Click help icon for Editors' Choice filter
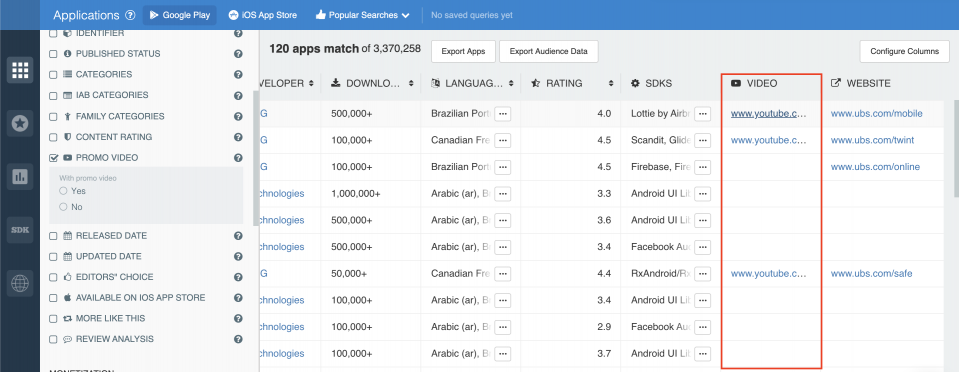This screenshot has width=959, height=372. click(x=239, y=277)
